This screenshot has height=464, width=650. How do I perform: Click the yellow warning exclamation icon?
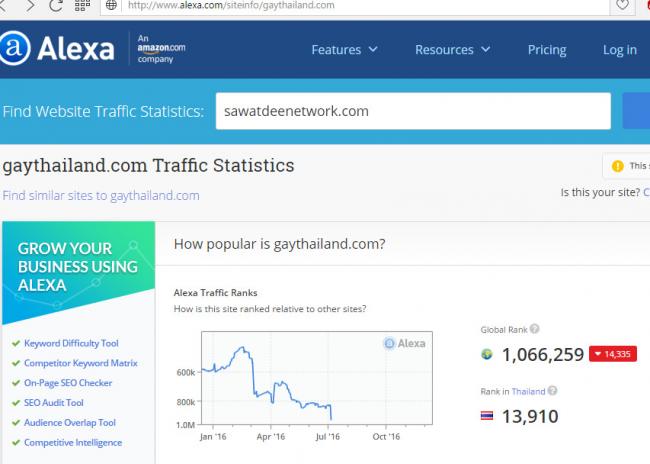[618, 166]
